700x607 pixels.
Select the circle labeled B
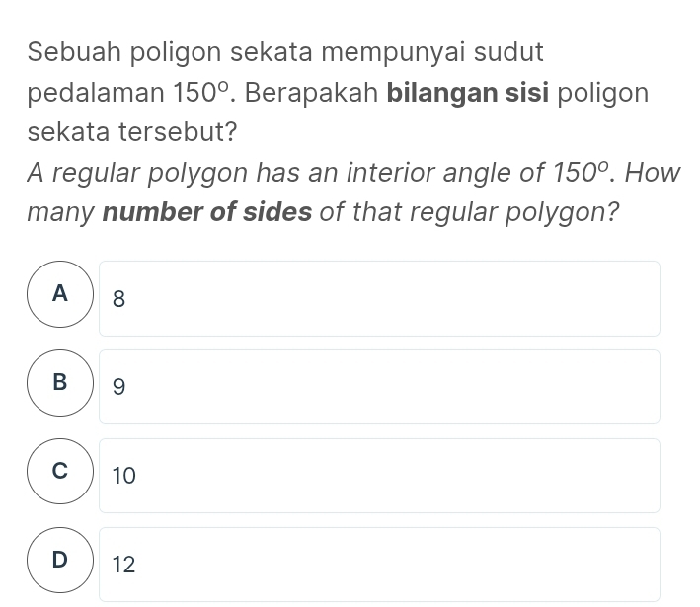point(61,384)
